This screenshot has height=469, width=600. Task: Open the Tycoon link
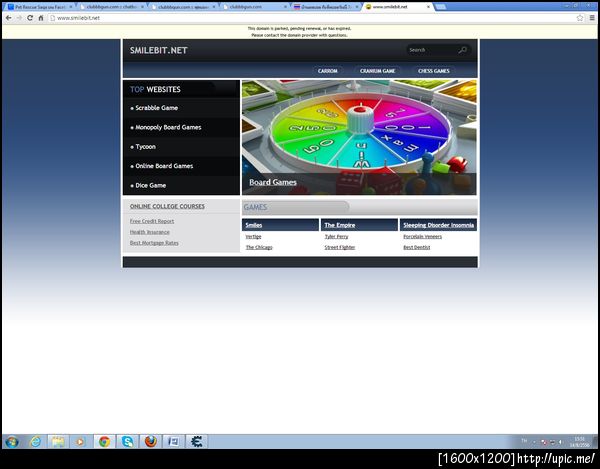[145, 147]
